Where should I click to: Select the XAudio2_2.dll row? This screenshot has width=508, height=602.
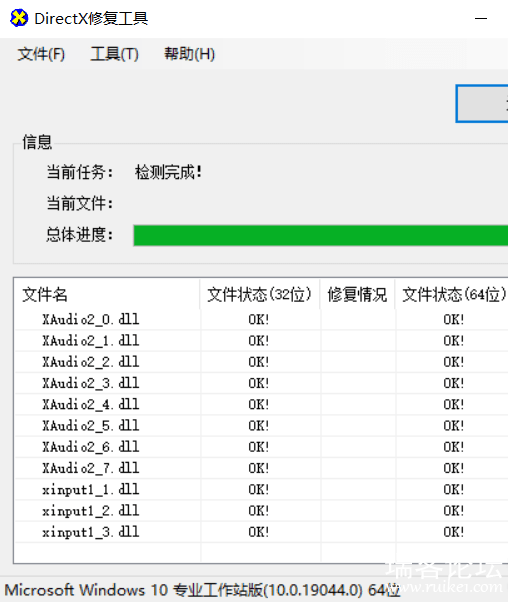(x=261, y=362)
